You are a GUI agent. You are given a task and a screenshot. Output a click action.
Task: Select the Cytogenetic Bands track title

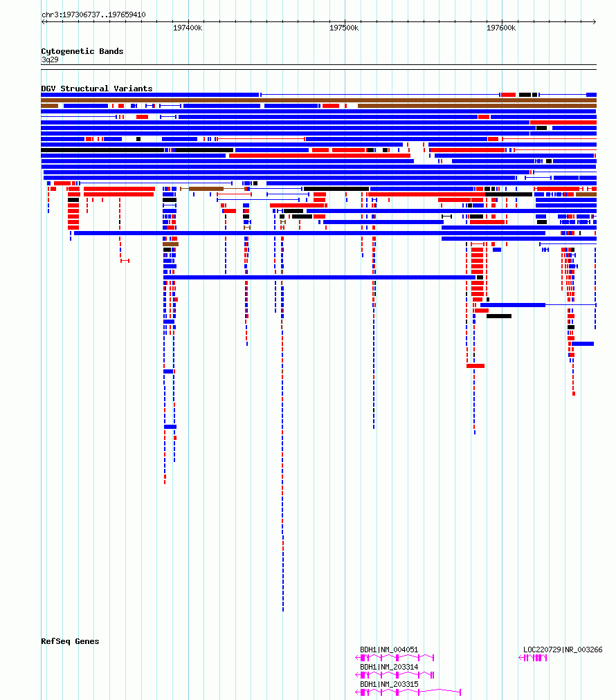tap(82, 51)
